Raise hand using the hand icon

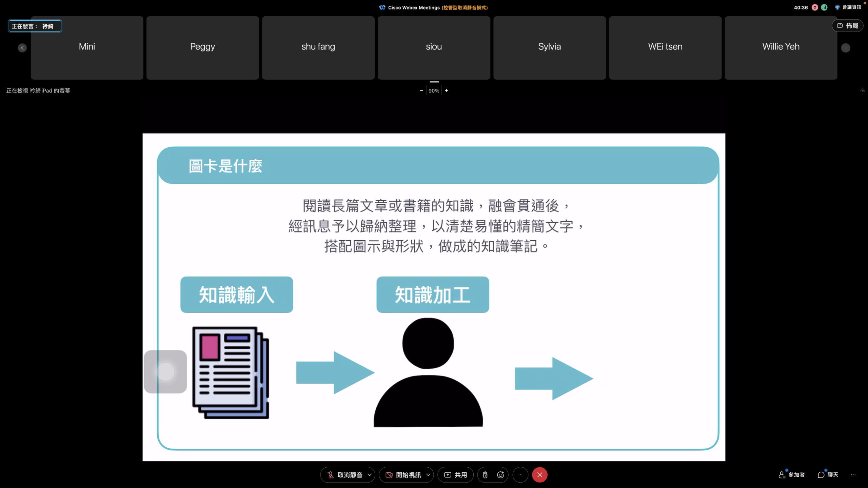coord(485,475)
